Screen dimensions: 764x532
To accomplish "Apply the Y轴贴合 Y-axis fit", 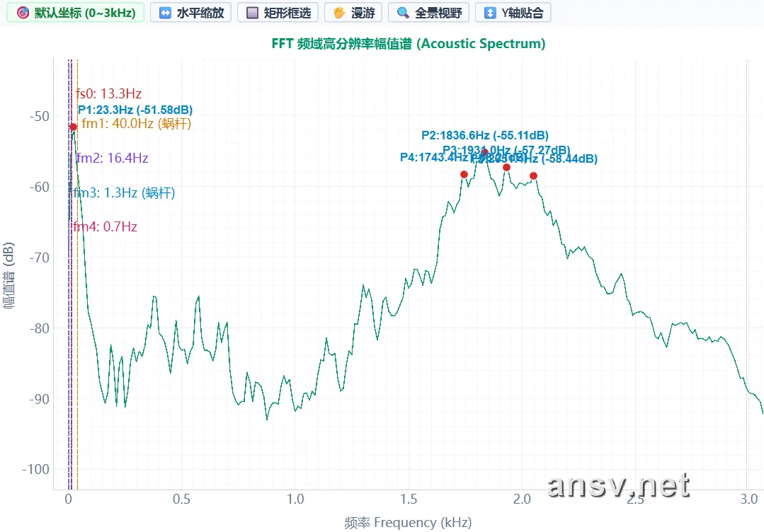I will coord(513,13).
